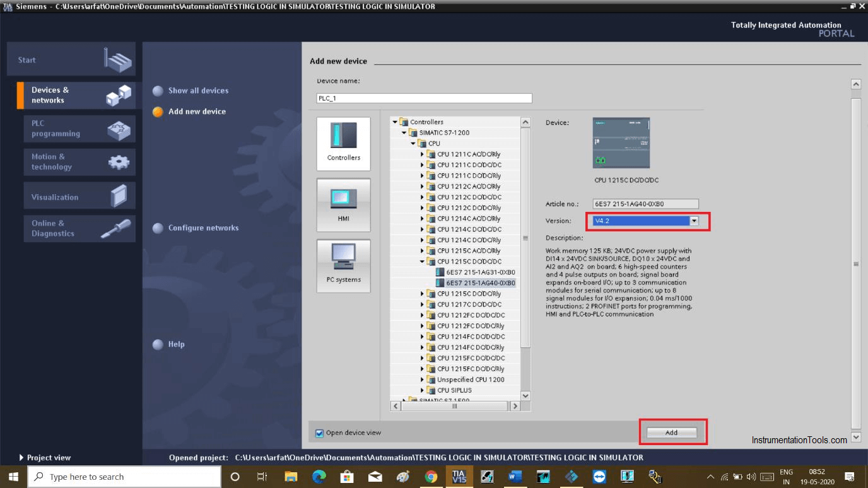Image resolution: width=868 pixels, height=488 pixels.
Task: Select article 6ES7 215-1AG40-0XB0
Action: tap(475, 283)
